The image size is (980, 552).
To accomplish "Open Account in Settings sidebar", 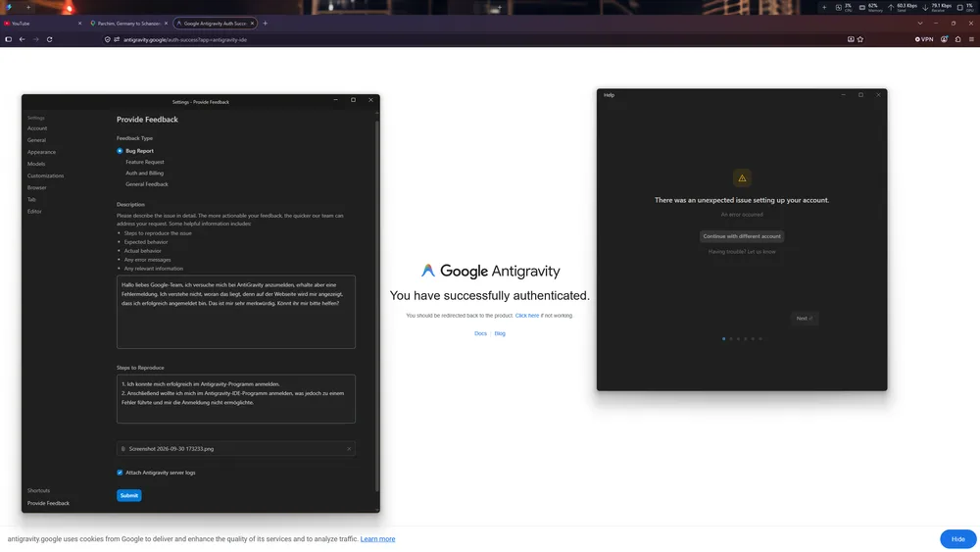I will [37, 128].
